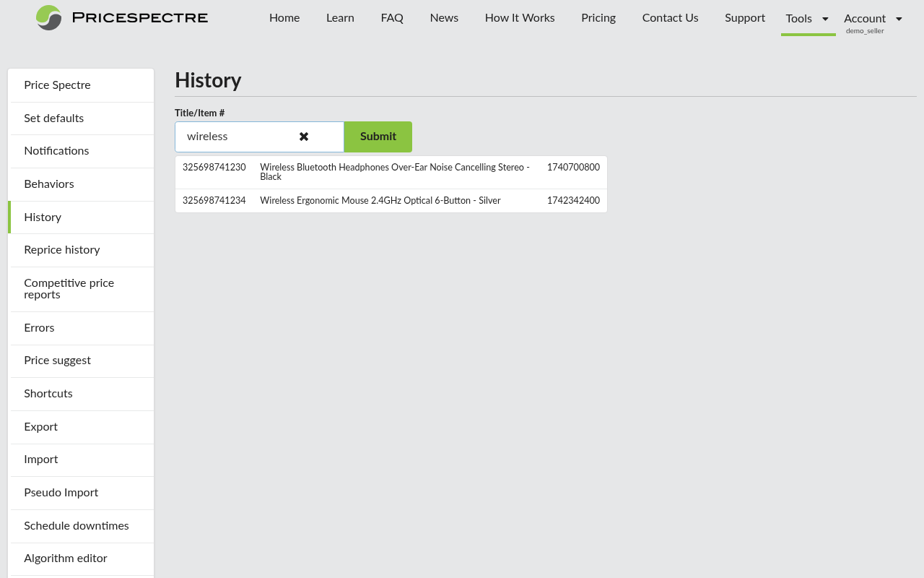Open Competitive price reports
This screenshot has height=578, width=924.
click(69, 289)
